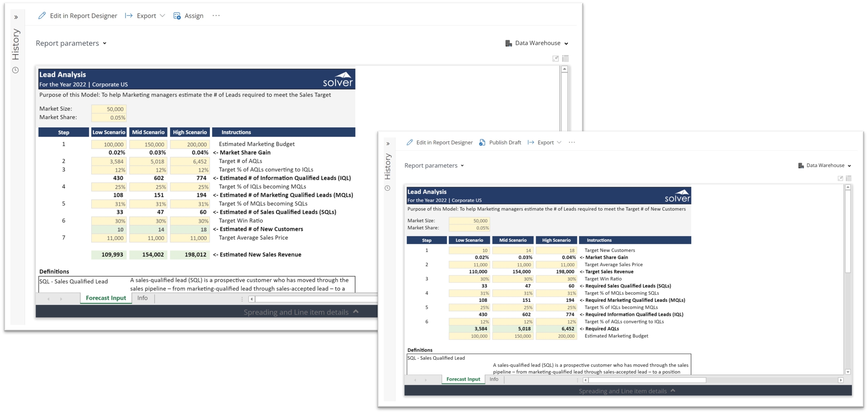This screenshot has width=868, height=413.
Task: Click the grid view icon above back report
Action: pos(565,59)
